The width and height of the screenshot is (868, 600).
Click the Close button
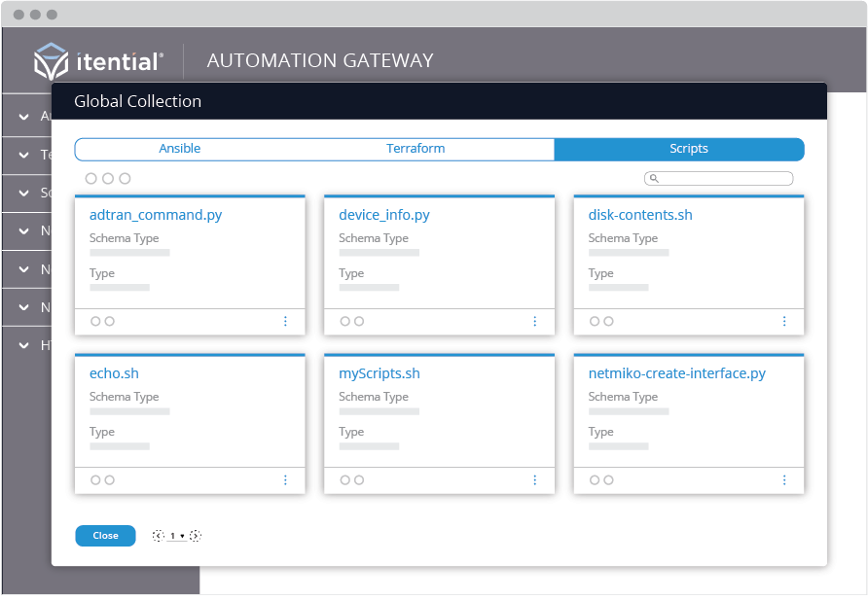pos(105,535)
